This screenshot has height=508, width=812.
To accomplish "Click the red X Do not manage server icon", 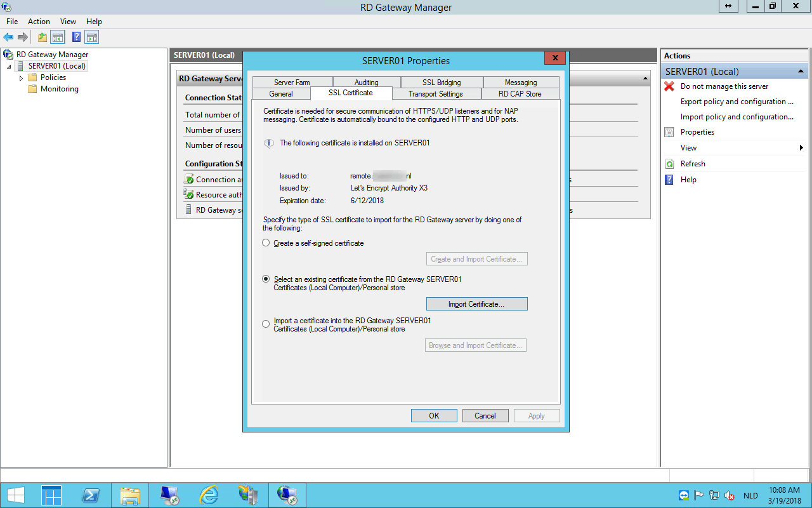I will [x=669, y=86].
